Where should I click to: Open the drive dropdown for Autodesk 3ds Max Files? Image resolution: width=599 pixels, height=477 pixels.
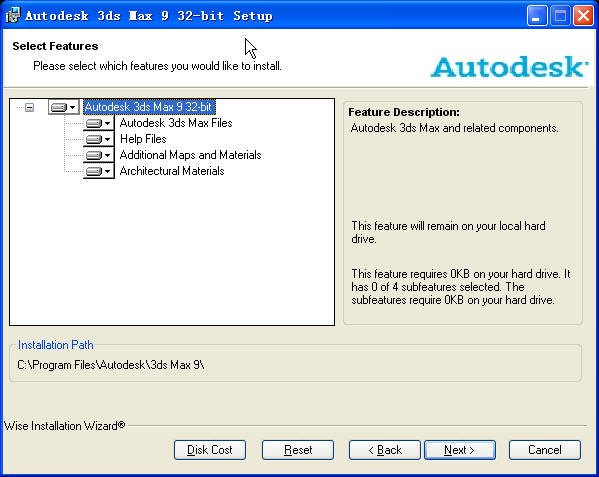[99, 123]
